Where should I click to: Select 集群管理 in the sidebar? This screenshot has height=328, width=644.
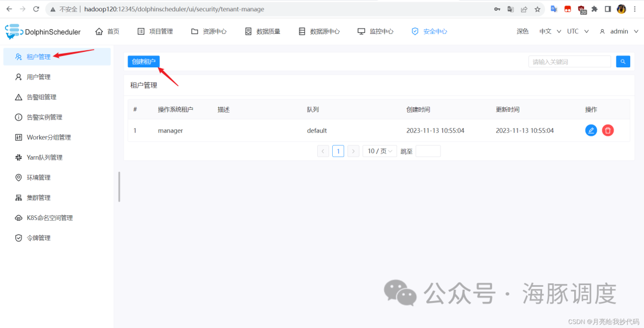click(57, 197)
